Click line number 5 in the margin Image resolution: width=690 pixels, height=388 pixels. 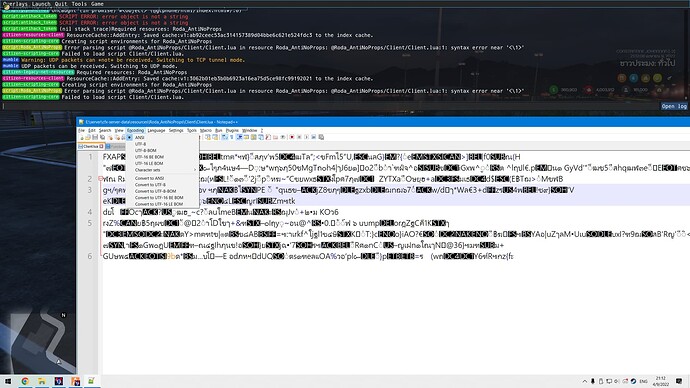90,223
